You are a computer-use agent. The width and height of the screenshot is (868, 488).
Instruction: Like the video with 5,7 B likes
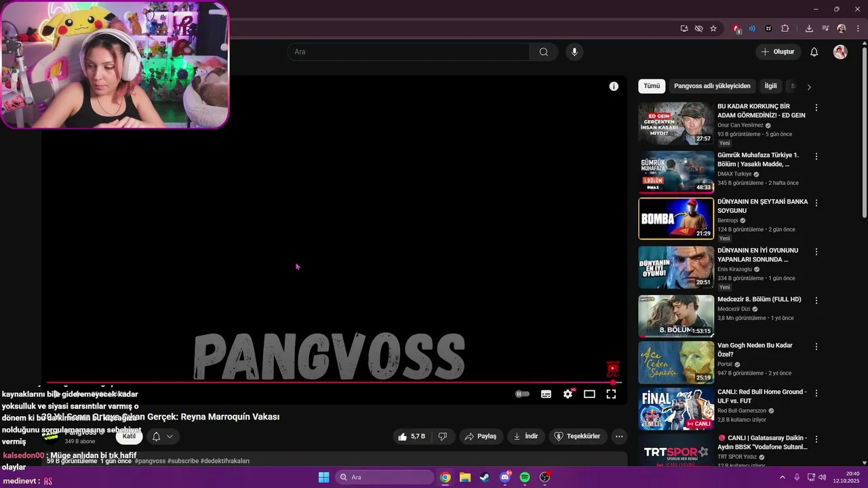(x=412, y=436)
